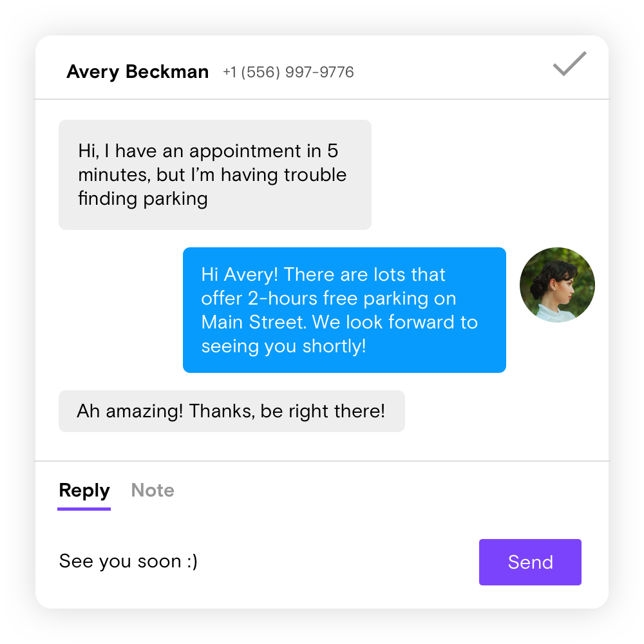Switch to the Note tab
Image resolution: width=644 pixels, height=644 pixels.
point(153,490)
